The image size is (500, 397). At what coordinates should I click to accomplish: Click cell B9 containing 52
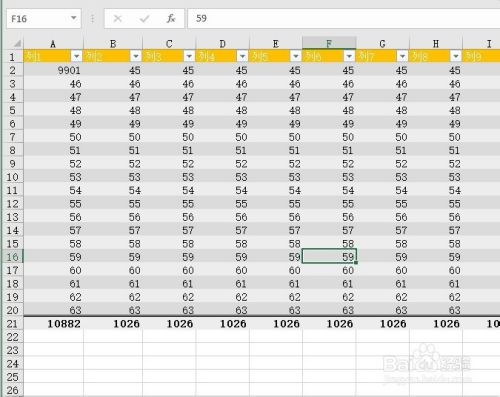click(113, 163)
